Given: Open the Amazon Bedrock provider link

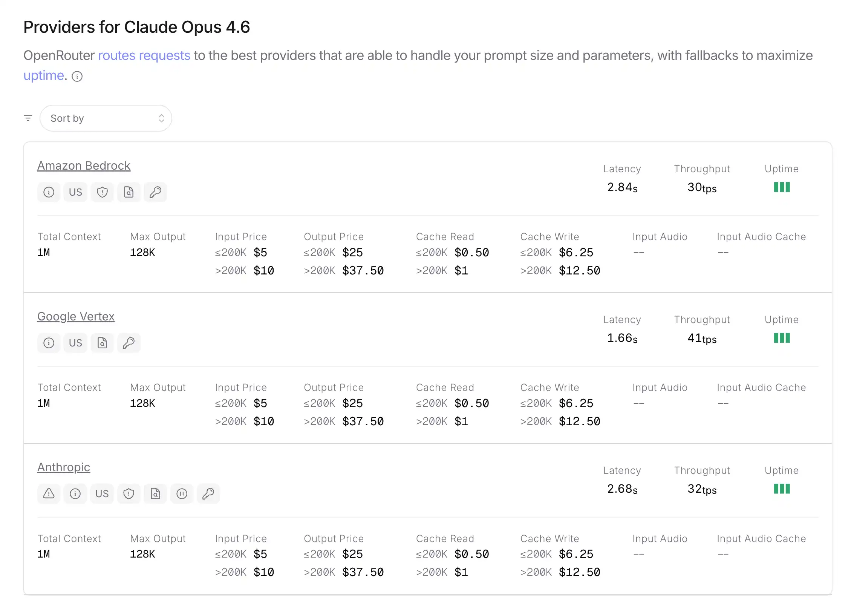Looking at the screenshot, I should click(x=84, y=166).
